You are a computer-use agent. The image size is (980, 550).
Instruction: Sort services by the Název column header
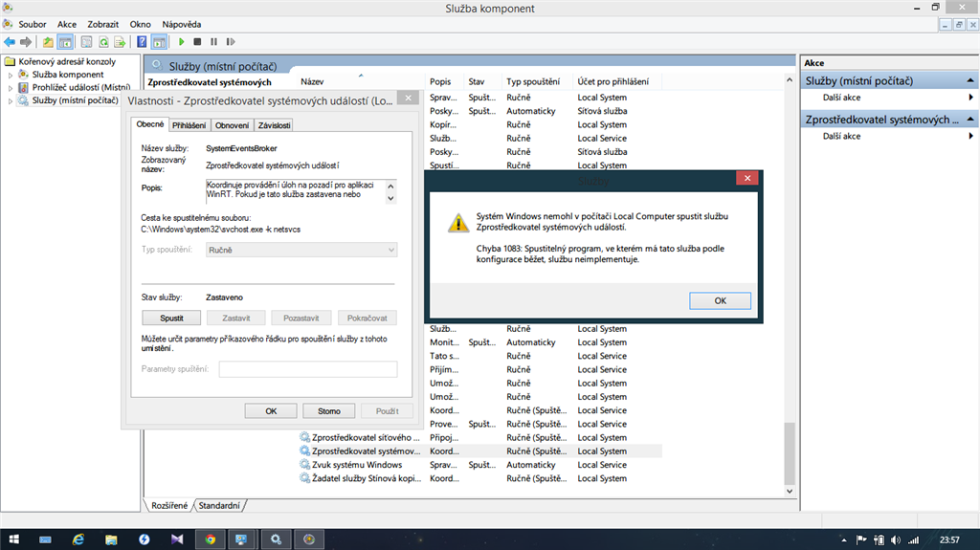point(363,82)
